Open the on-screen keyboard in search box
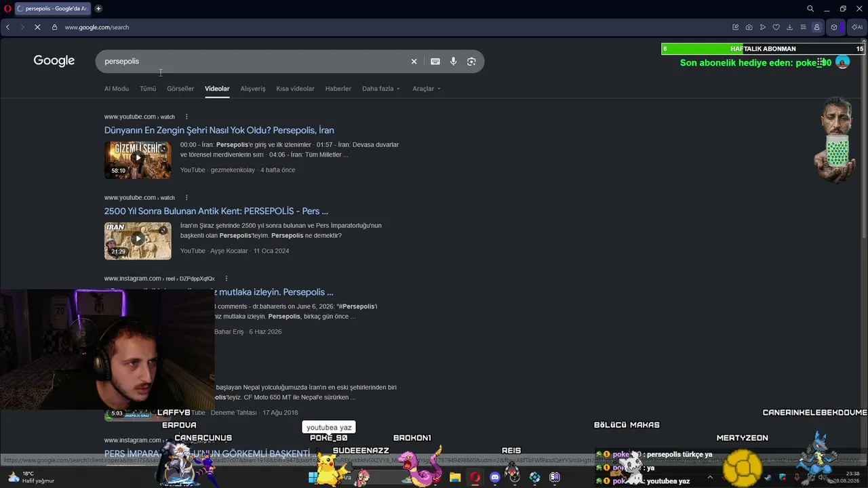The image size is (868, 488). [435, 62]
